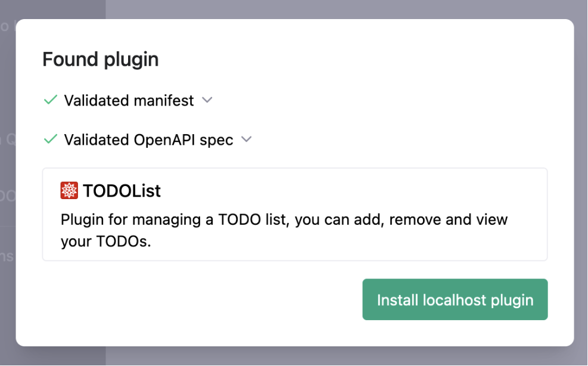
Task: Click green checkmark beside Validated OpenAPI spec
Action: (x=51, y=139)
